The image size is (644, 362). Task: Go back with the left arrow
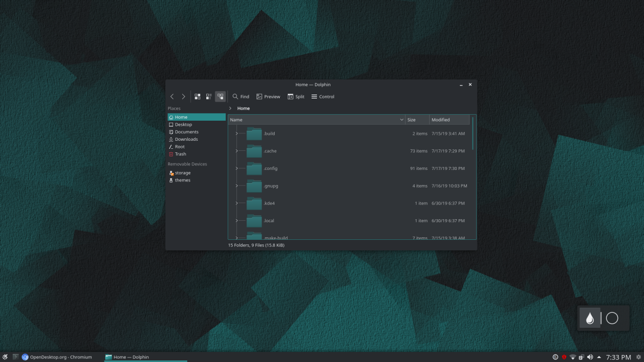click(172, 97)
